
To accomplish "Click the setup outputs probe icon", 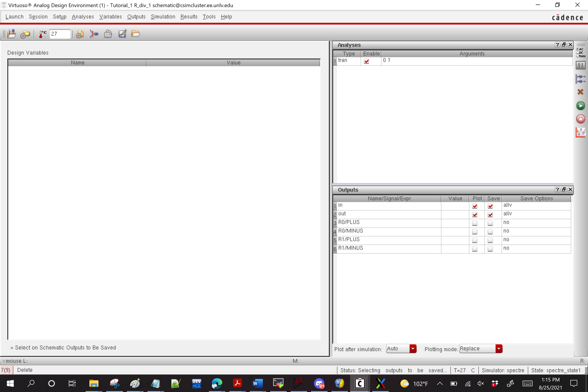I will click(580, 79).
